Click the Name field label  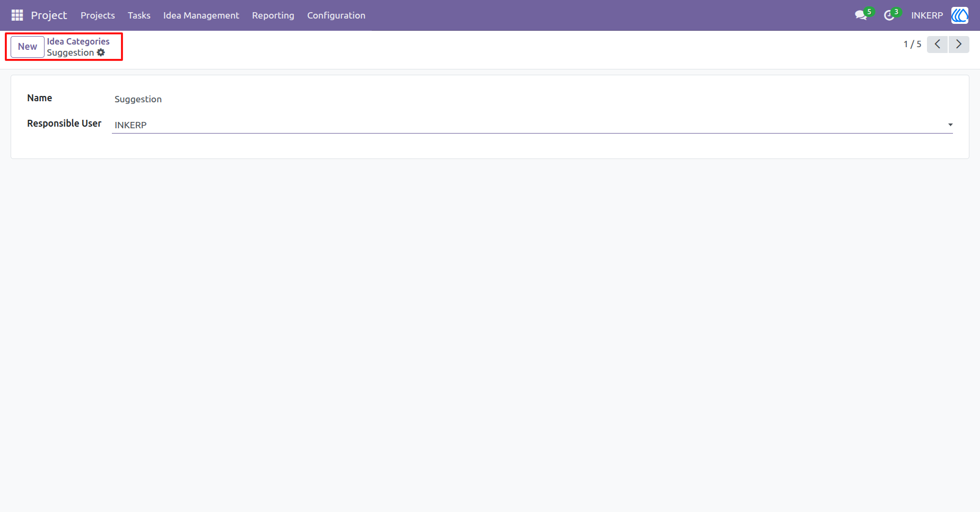40,98
